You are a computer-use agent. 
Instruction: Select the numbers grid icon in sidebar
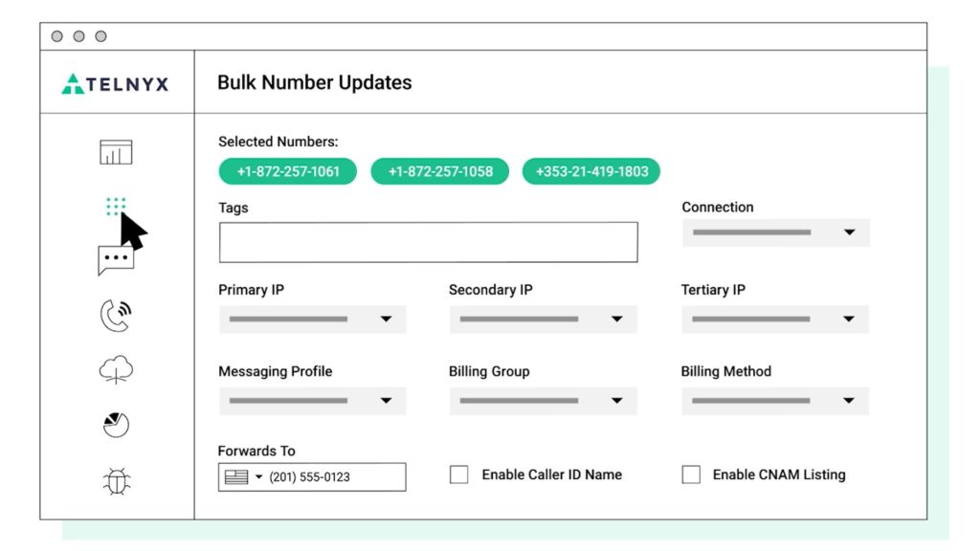[118, 204]
